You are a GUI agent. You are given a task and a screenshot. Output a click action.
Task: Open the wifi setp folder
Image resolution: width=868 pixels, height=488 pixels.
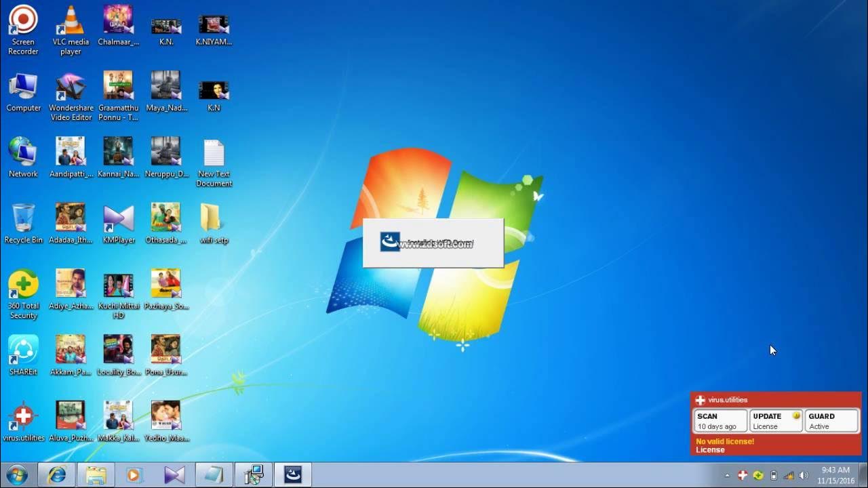(214, 224)
